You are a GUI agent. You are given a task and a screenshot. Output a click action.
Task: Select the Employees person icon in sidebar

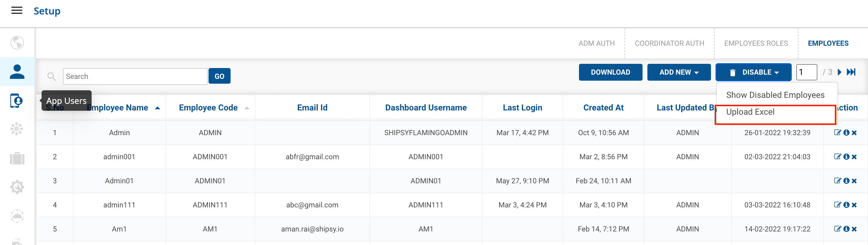pos(17,72)
